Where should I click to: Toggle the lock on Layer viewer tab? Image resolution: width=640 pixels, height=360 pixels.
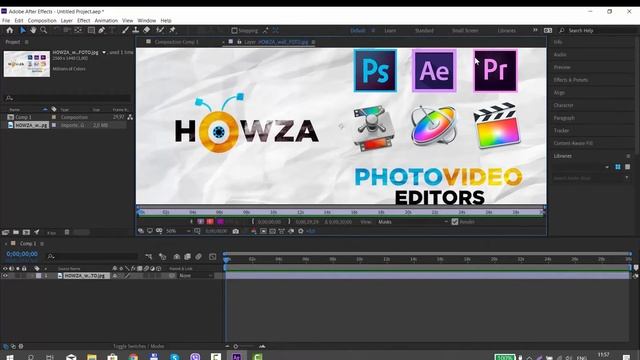point(240,42)
